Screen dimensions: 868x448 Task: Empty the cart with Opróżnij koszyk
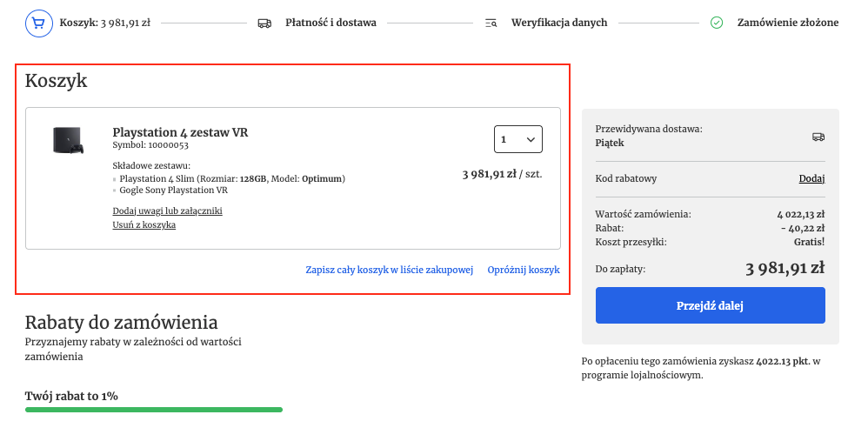(523, 270)
